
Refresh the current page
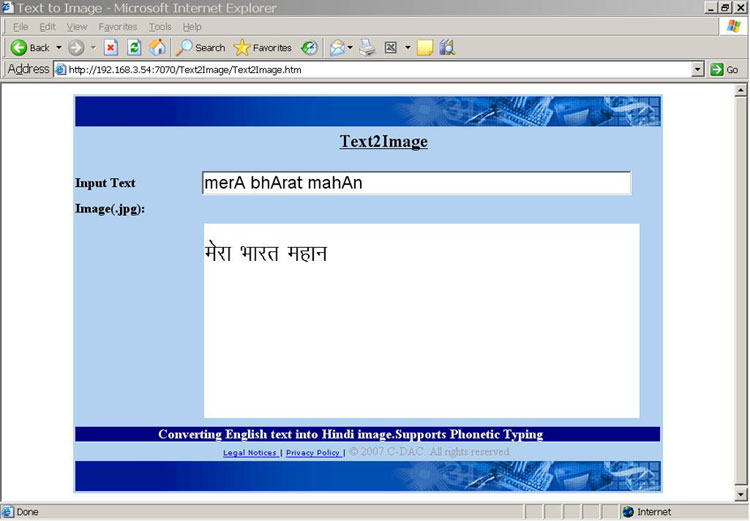(x=134, y=48)
